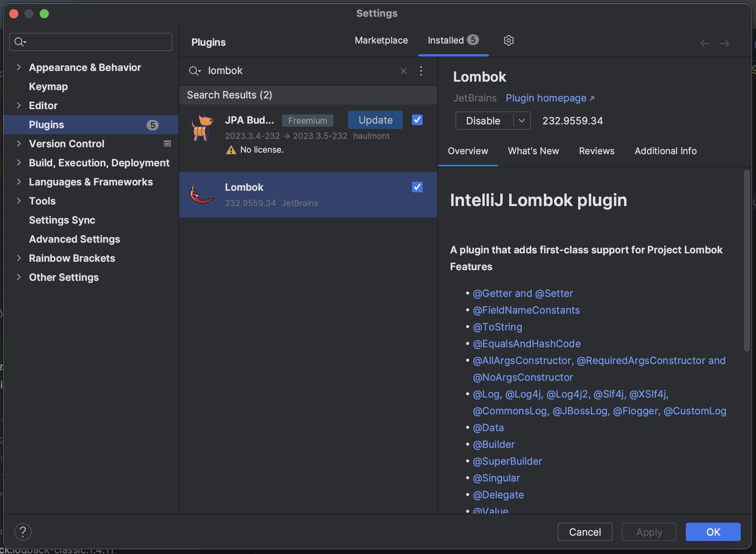Open the plugins gear settings menu
Image resolution: width=756 pixels, height=554 pixels.
tap(508, 40)
